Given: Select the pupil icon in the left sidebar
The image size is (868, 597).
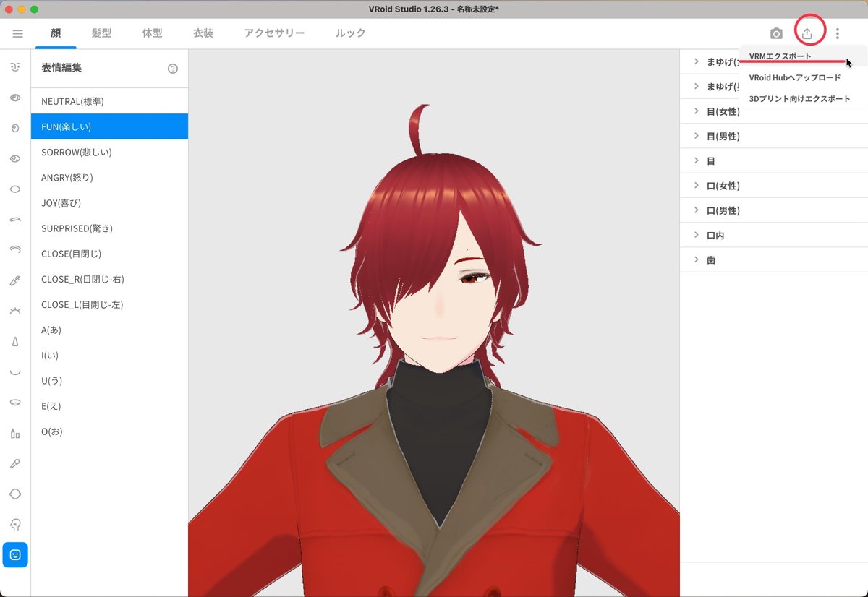Looking at the screenshot, I should (16, 128).
